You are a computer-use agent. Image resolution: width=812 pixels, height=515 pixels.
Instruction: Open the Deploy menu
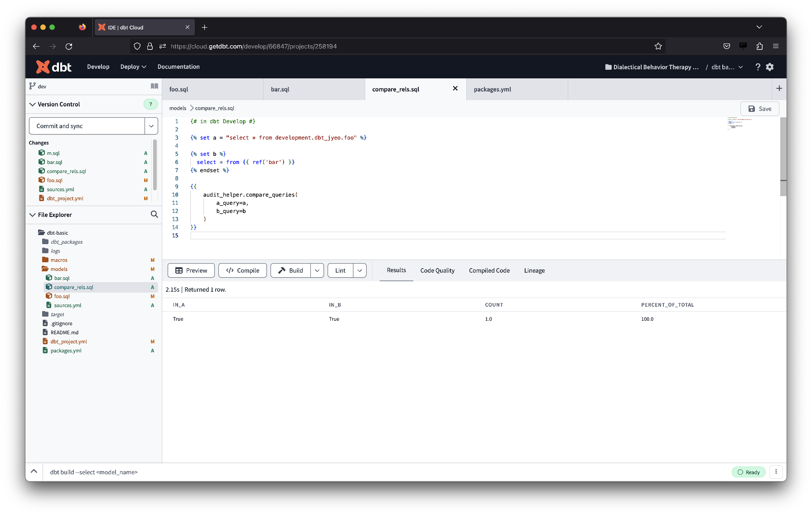(x=133, y=67)
